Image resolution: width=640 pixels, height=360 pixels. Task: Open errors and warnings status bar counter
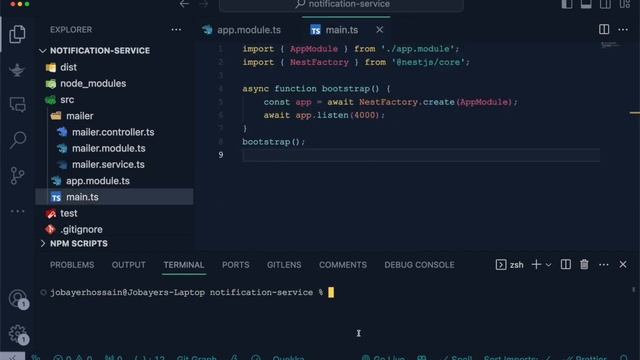tap(72, 357)
